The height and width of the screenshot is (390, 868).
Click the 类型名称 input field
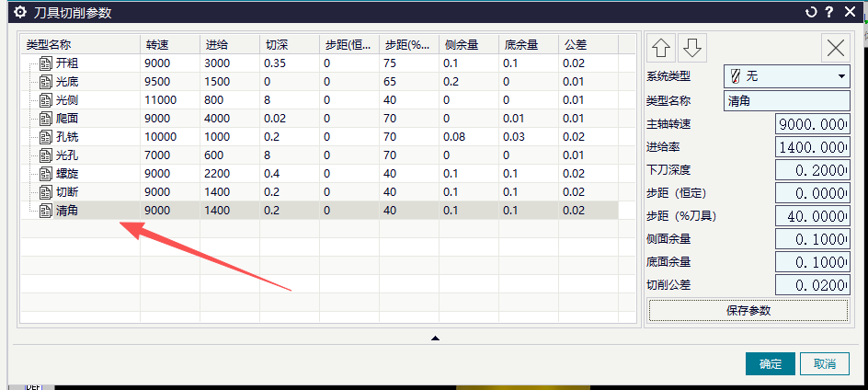[787, 101]
